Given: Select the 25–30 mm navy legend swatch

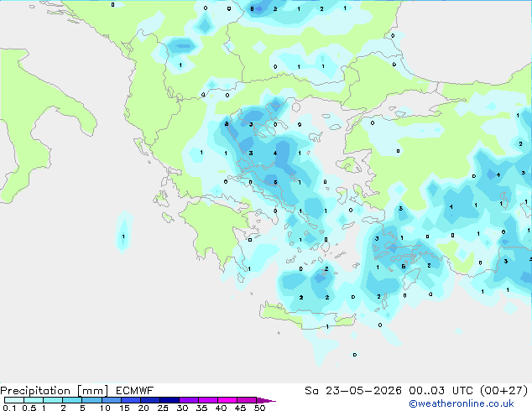Looking at the screenshot, I should coord(169,400).
